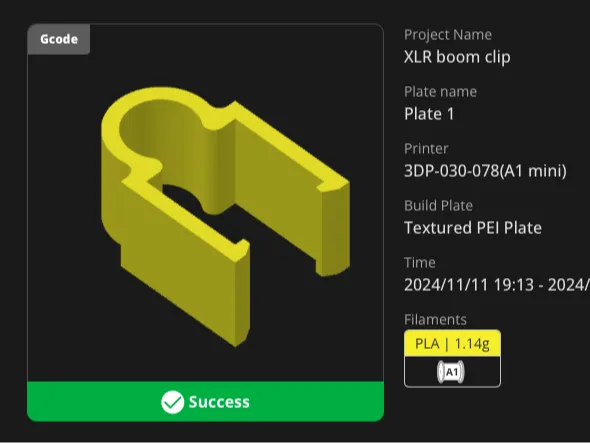Click the filament card's black lower section
The image size is (590, 443).
click(452, 371)
